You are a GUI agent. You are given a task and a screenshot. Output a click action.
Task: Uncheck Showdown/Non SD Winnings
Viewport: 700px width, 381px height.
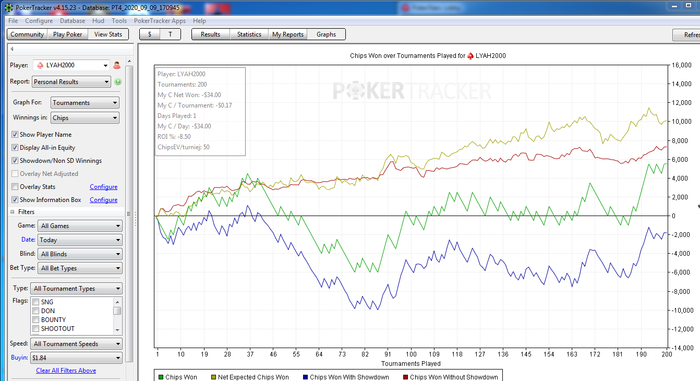coord(15,160)
